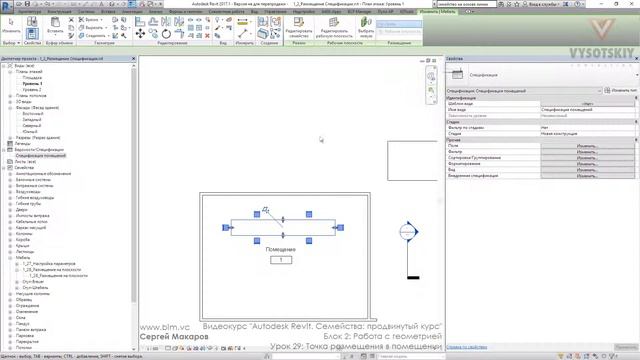
Task: Expand the 3D виды tree node
Action: (10, 102)
